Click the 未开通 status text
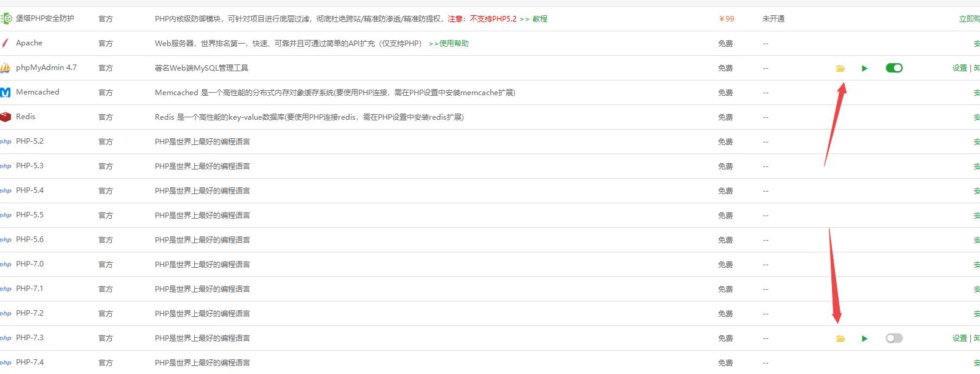 coord(774,19)
